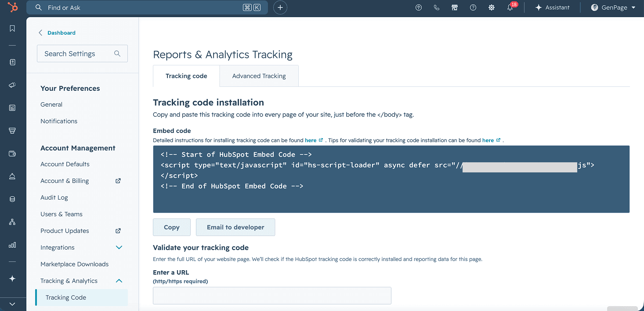Open the Automation workflow icon
The image size is (644, 311).
click(x=12, y=222)
